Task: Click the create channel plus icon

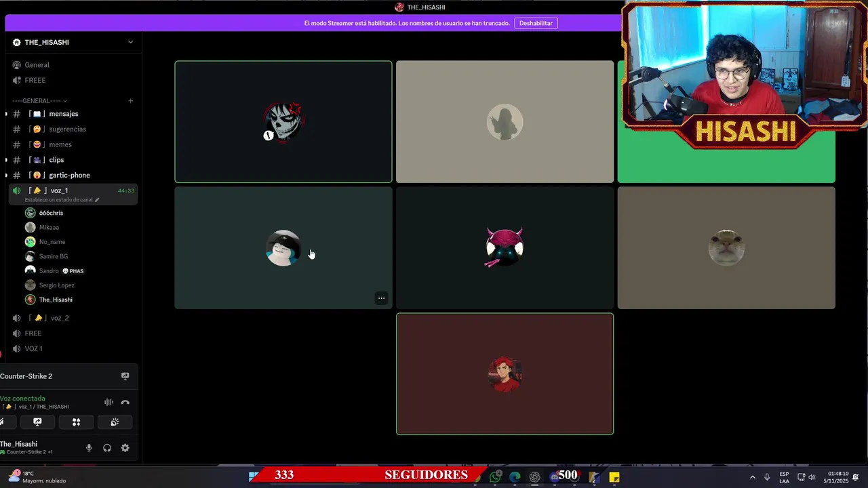Action: click(130, 101)
